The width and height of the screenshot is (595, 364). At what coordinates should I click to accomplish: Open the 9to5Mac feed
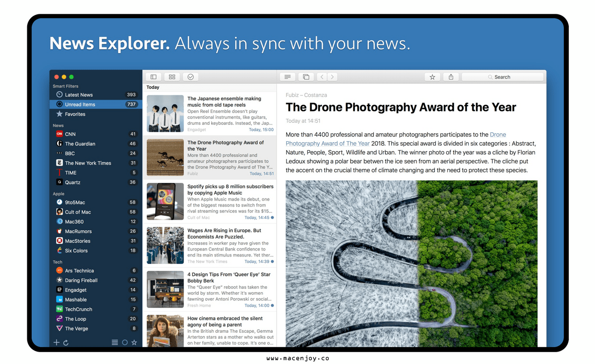pyautogui.click(x=96, y=202)
